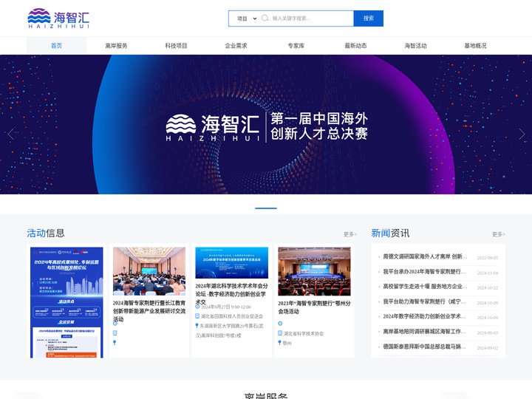Click the 湖北省回国科技人员创业促进会 organizer text
Viewport: 532px width, 399px height.
(x=232, y=316)
